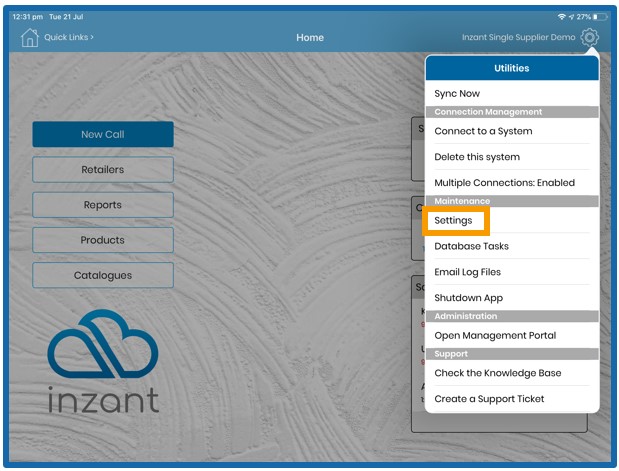The width and height of the screenshot is (619, 471).
Task: Open the Reports section
Action: (x=103, y=205)
